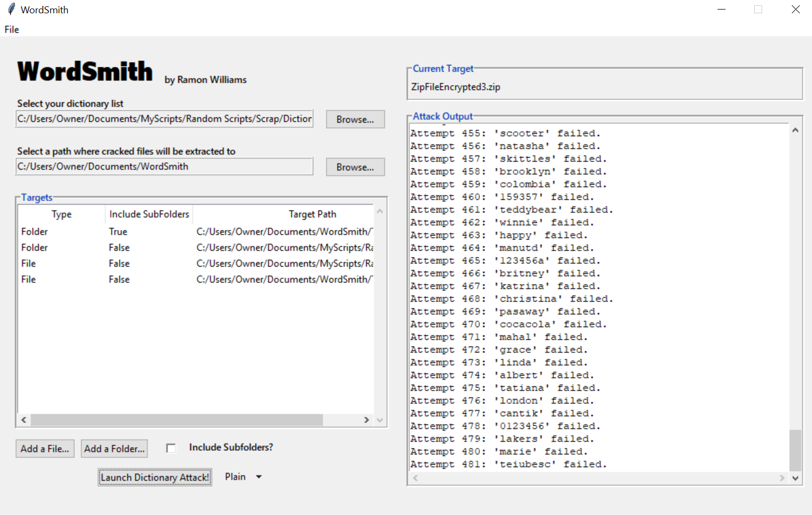Screen dimensions: 812x515
Task: Click the WordSmith feather icon in title bar
Action: (x=11, y=9)
